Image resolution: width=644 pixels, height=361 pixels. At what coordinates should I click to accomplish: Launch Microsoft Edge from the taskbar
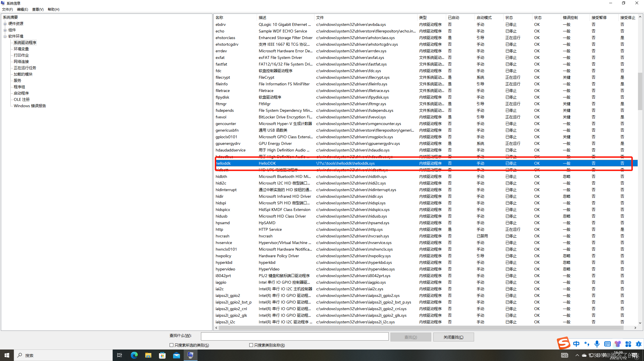point(134,355)
